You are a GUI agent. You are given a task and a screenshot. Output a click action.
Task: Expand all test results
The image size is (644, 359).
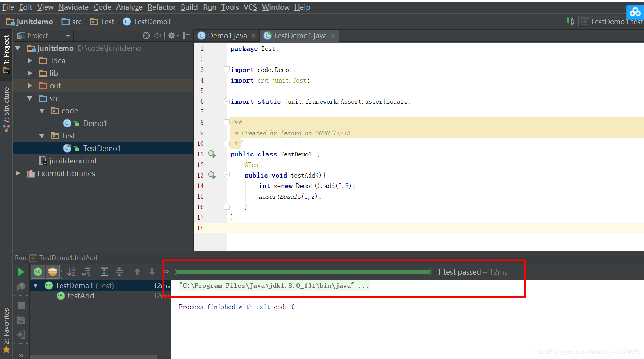point(104,271)
